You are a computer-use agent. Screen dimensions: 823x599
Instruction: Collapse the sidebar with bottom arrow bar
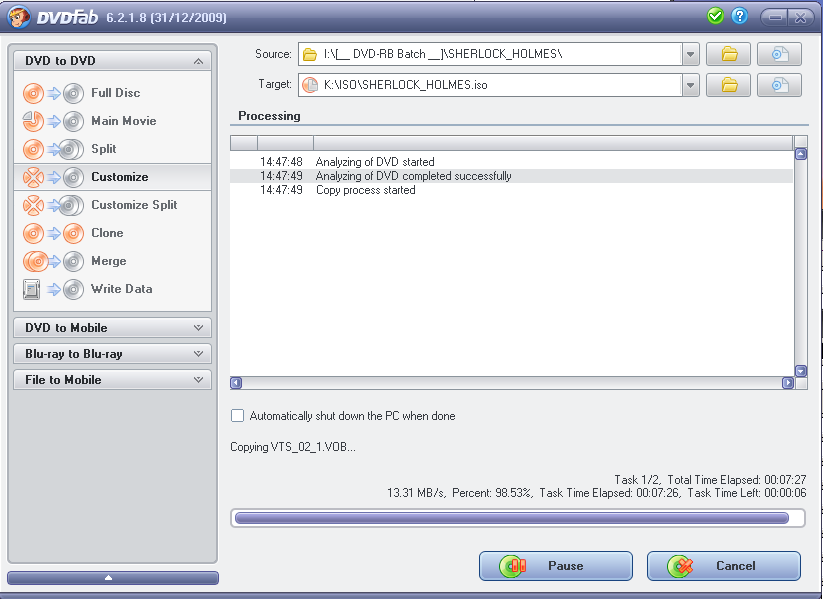point(113,577)
